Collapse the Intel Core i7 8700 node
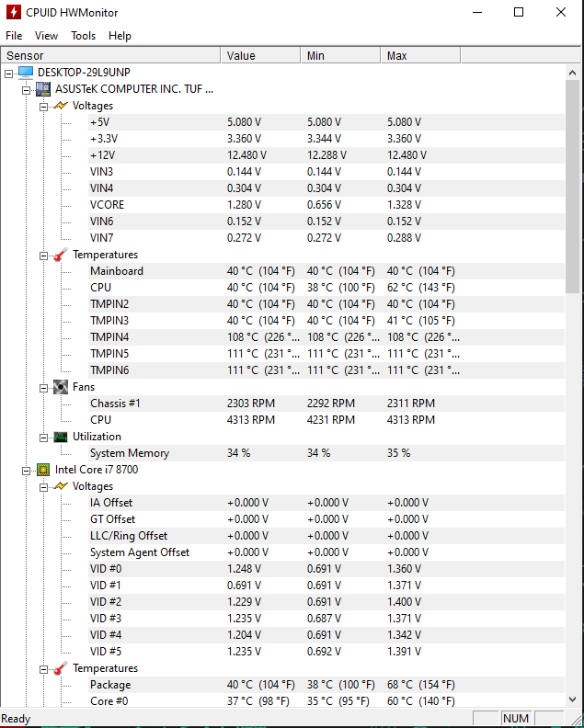The width and height of the screenshot is (584, 728). (x=27, y=471)
